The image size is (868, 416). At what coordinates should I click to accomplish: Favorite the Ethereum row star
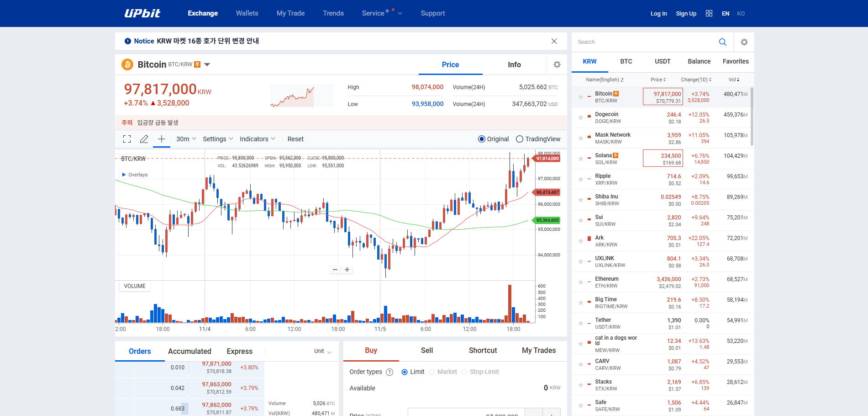pos(581,282)
